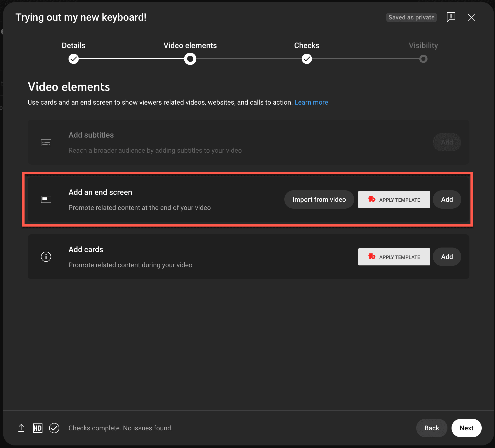Jump to the Checks step
This screenshot has width=495, height=448.
307,46
